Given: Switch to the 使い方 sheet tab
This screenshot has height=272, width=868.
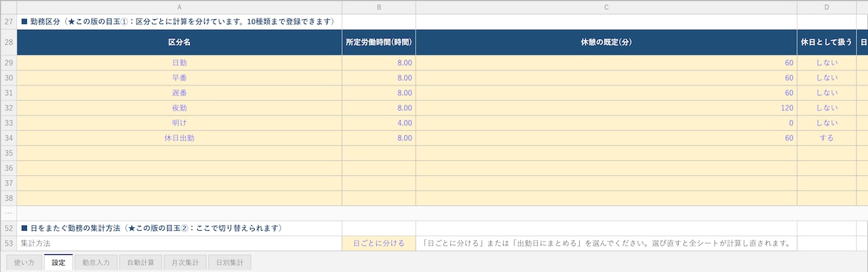Looking at the screenshot, I should (x=24, y=262).
